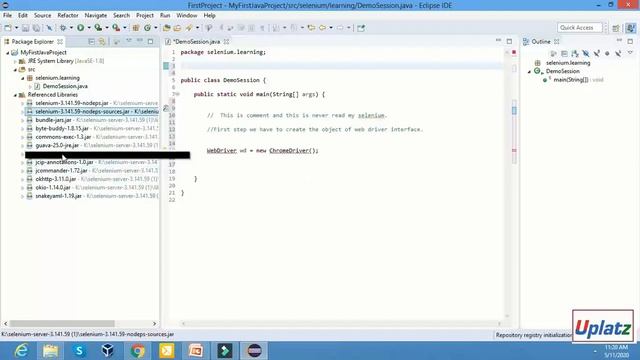640x360 pixels.
Task: Open the Window menu
Action: click(187, 15)
